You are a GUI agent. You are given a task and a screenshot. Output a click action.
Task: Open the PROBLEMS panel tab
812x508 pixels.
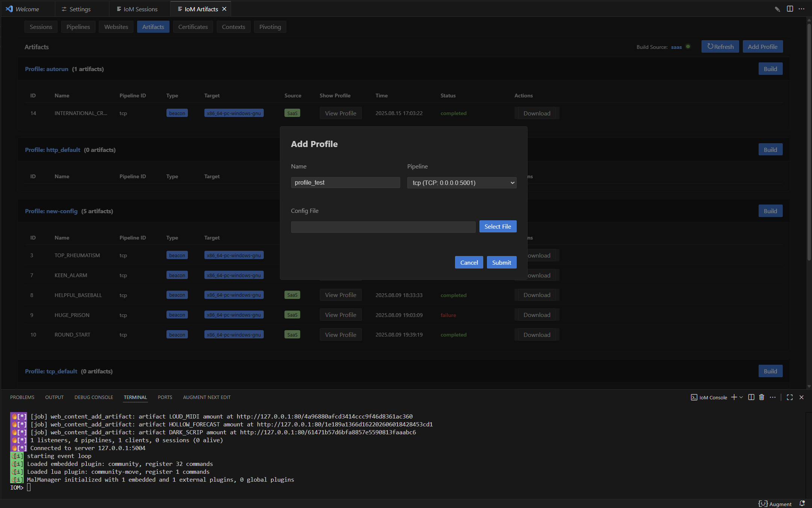[x=22, y=397]
